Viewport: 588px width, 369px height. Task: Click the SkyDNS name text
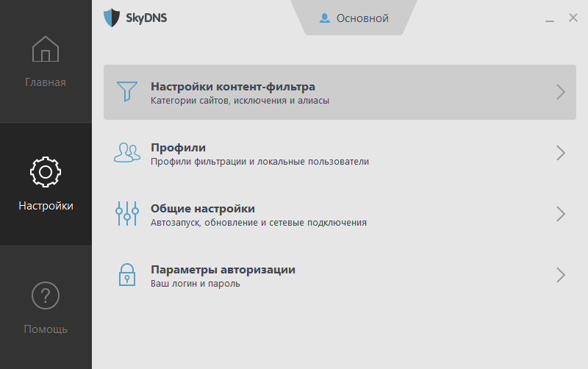(x=146, y=18)
